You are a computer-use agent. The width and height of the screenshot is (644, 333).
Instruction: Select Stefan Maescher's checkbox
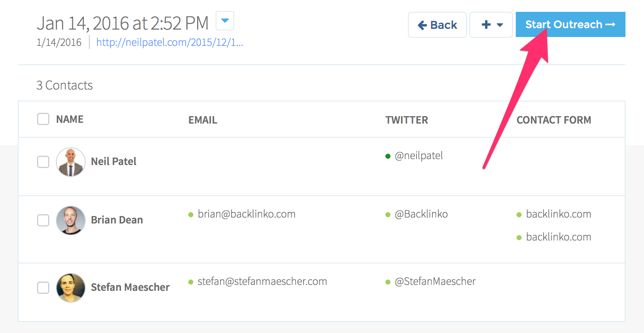coord(43,287)
